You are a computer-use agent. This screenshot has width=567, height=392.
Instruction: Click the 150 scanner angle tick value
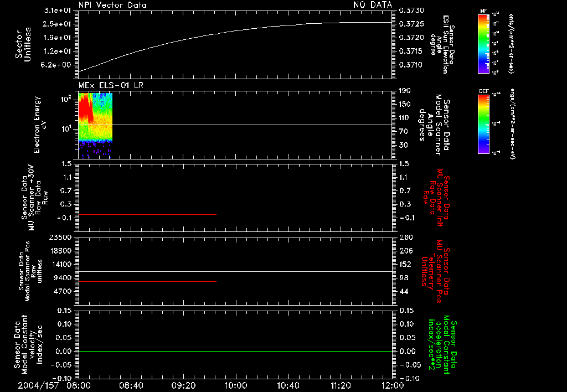pos(405,105)
